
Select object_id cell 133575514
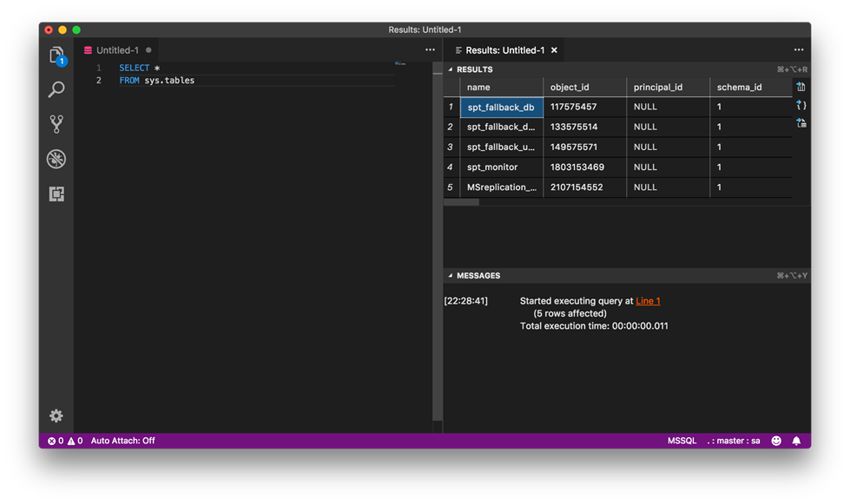tap(585, 128)
